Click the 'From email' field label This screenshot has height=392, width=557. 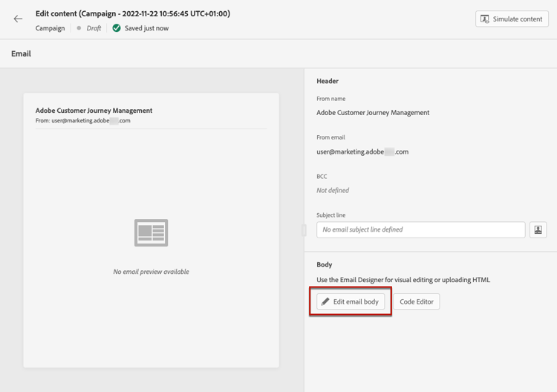coord(330,137)
